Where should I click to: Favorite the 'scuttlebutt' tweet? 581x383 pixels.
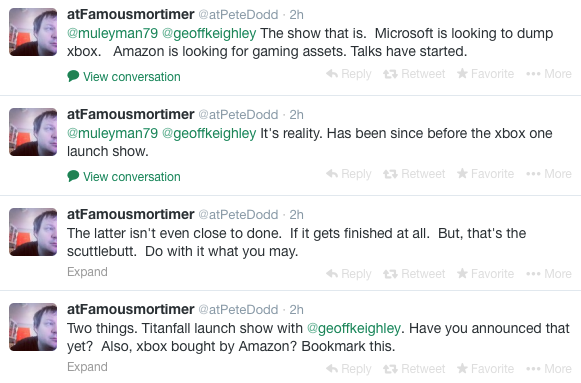tap(485, 274)
